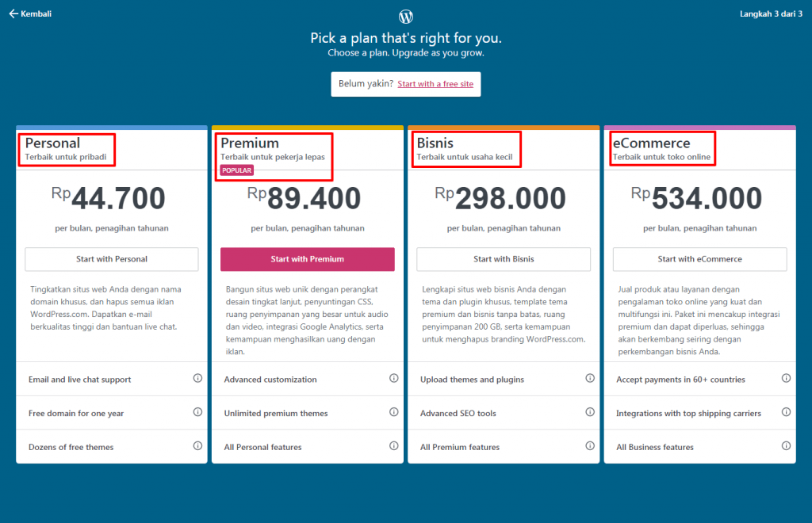Screen dimensions: 812x523
Task: Open info icon beside All Business features
Action: [x=786, y=446]
